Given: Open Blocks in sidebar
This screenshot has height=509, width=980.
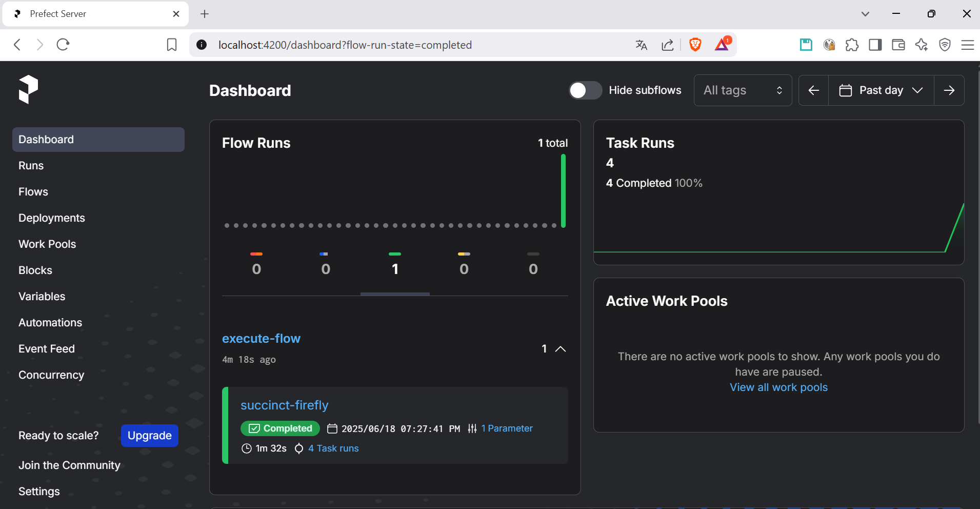Looking at the screenshot, I should coord(98,270).
